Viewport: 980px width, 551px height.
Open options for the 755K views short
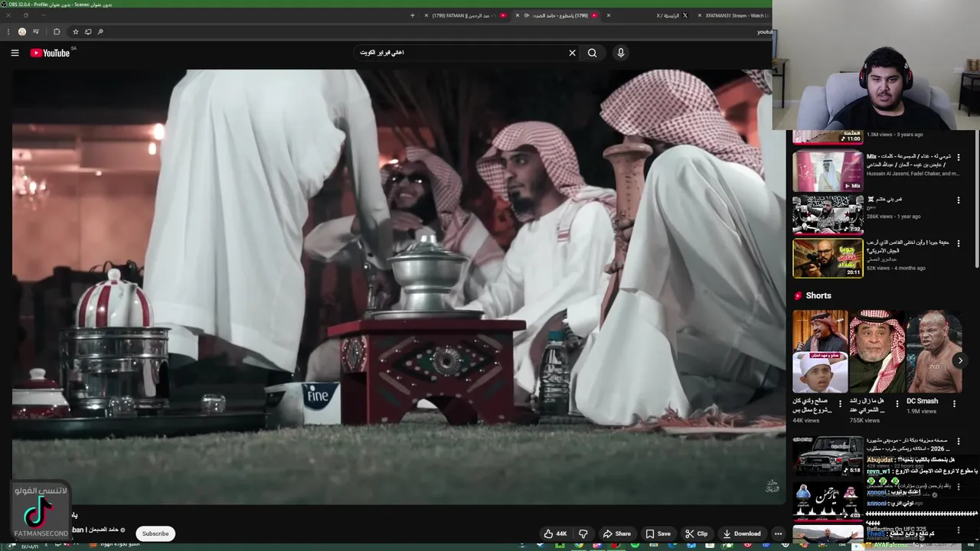(897, 403)
